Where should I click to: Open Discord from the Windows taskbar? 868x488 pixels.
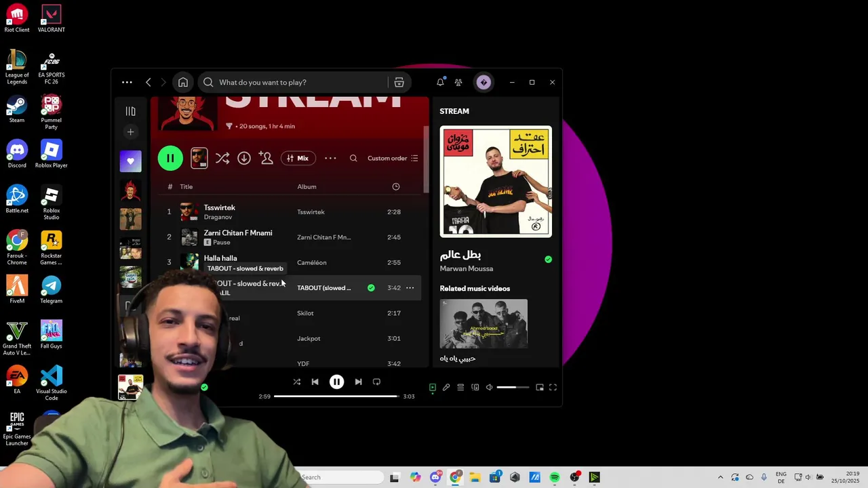click(435, 477)
